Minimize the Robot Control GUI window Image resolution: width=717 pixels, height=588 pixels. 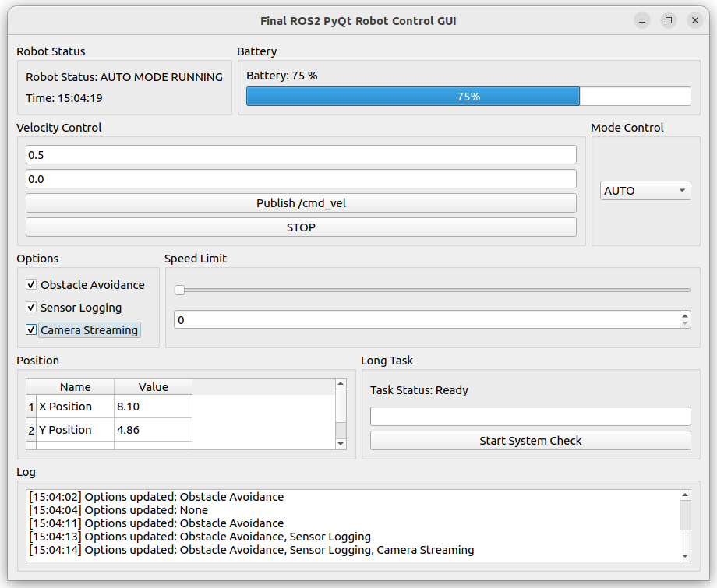pyautogui.click(x=642, y=20)
